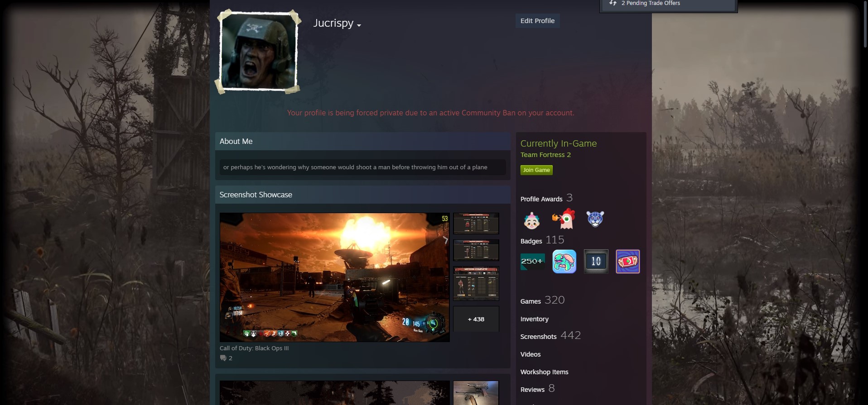Click the Jucrispy profile avatar image
The image size is (868, 405).
click(259, 51)
